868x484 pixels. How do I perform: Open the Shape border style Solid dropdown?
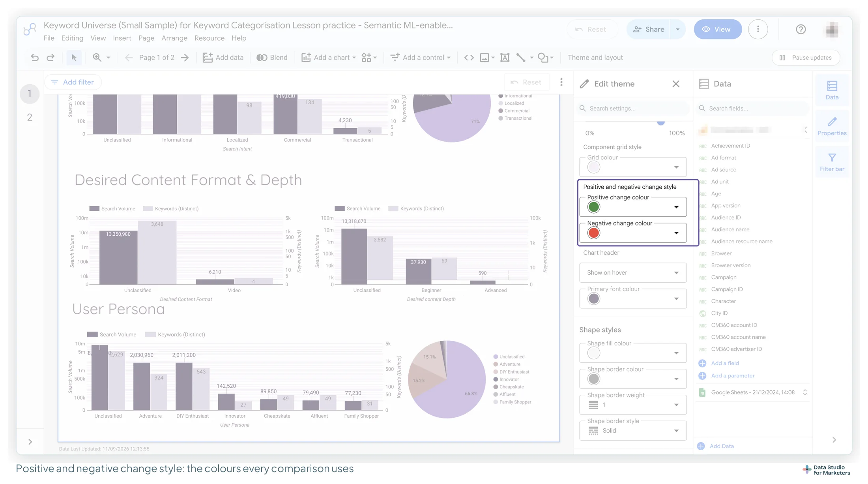[x=633, y=431]
